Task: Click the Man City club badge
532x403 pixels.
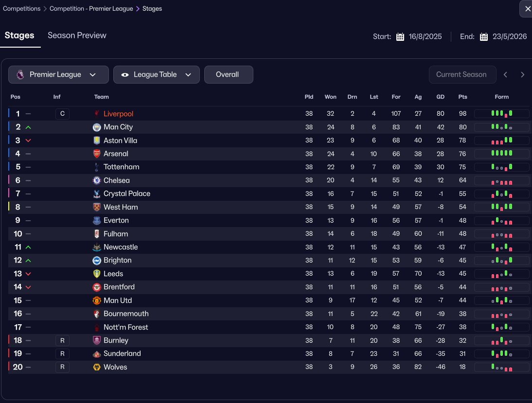Action: [97, 127]
